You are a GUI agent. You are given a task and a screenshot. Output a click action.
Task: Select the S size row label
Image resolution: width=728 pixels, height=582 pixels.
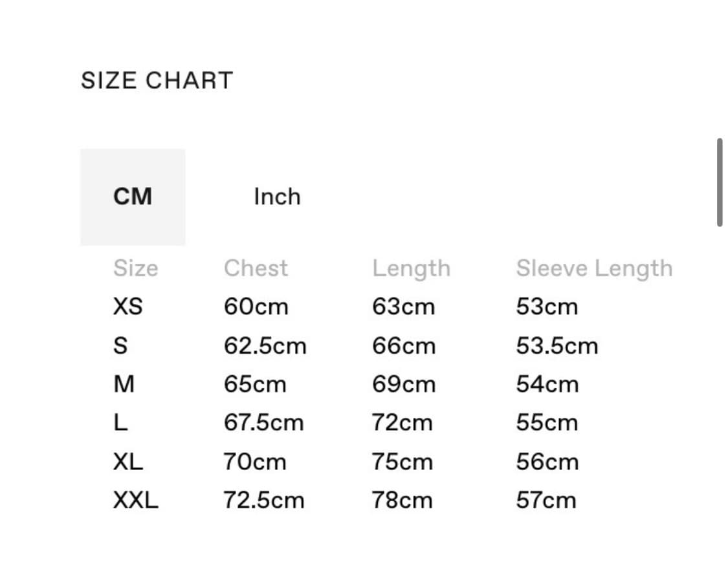coord(120,346)
